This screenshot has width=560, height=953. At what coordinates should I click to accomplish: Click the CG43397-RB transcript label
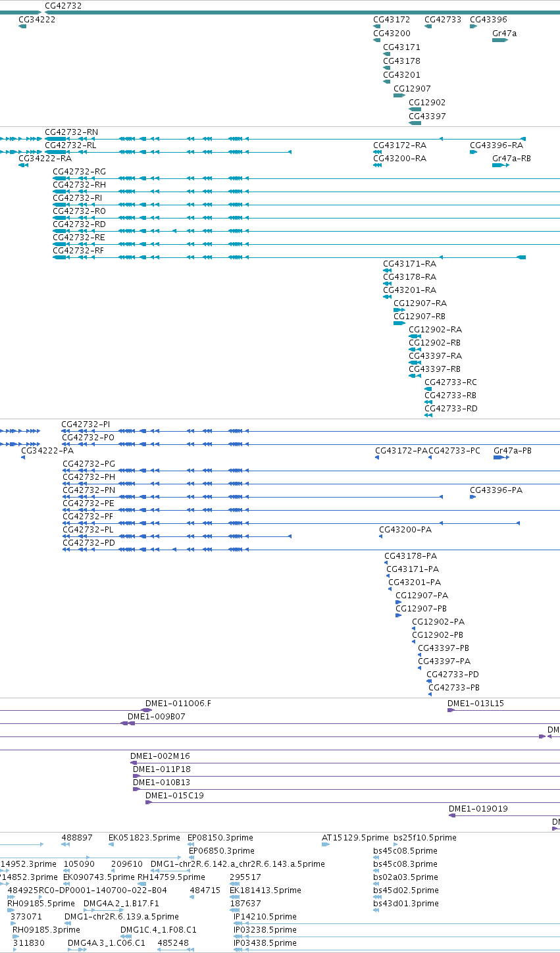click(435, 369)
